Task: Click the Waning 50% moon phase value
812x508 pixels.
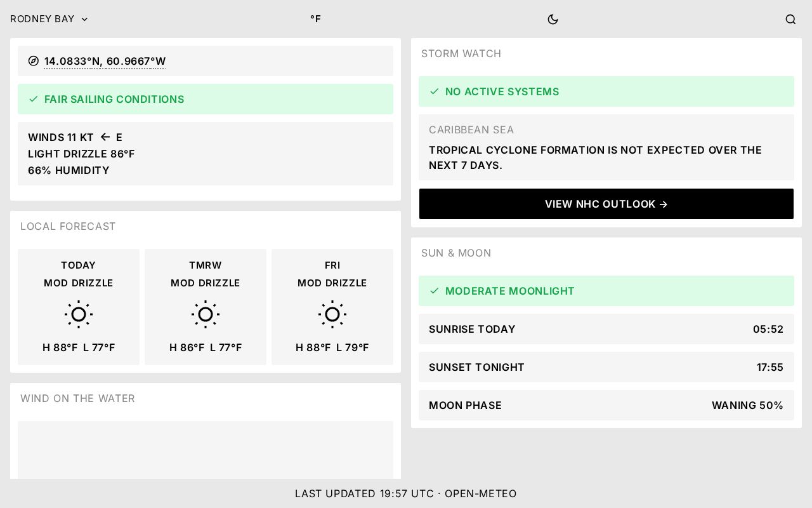Action: tap(747, 405)
